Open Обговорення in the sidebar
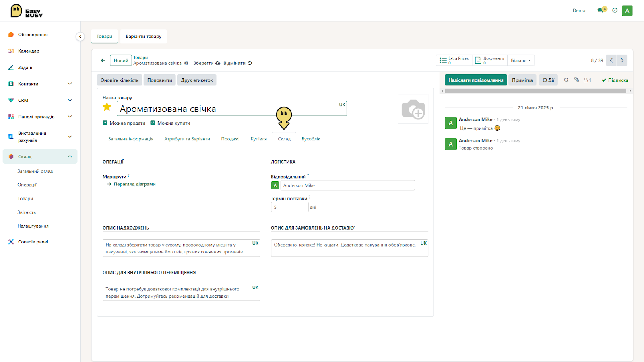This screenshot has height=362, width=644. pyautogui.click(x=33, y=35)
